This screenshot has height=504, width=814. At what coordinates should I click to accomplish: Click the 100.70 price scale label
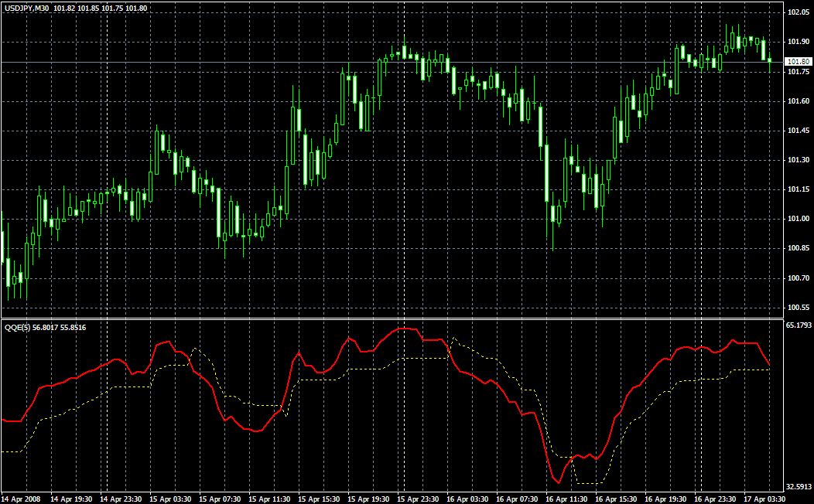coord(799,278)
